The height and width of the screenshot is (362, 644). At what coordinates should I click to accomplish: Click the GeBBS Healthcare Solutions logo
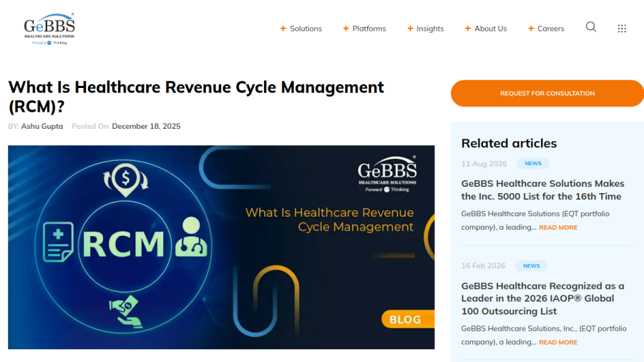pos(49,29)
